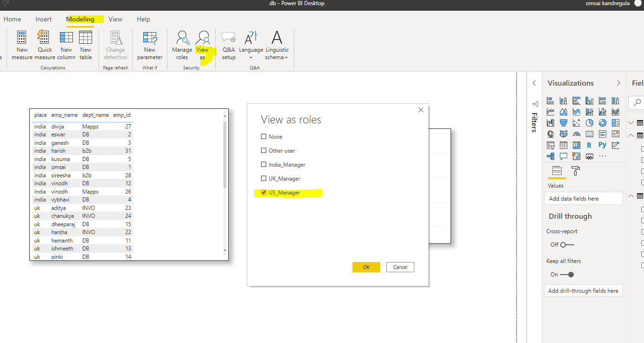The image size is (644, 343).
Task: Open the View ribbon tab
Action: 115,19
